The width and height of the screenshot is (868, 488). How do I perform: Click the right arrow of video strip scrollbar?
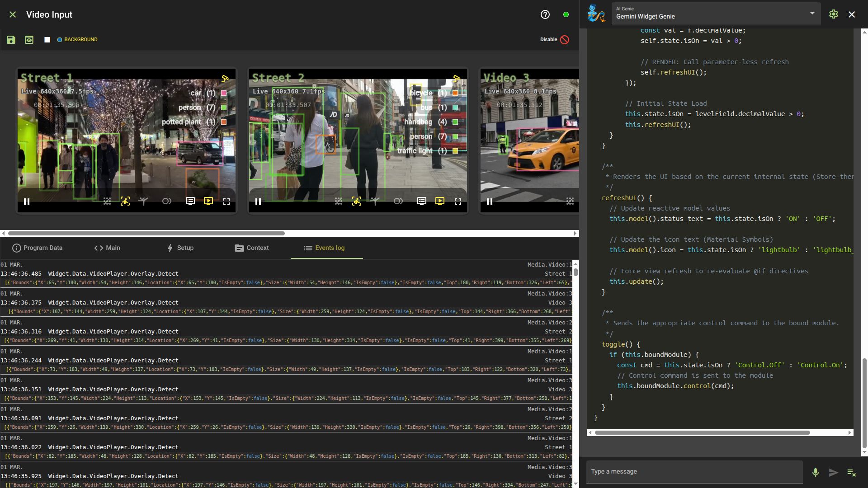coord(575,234)
